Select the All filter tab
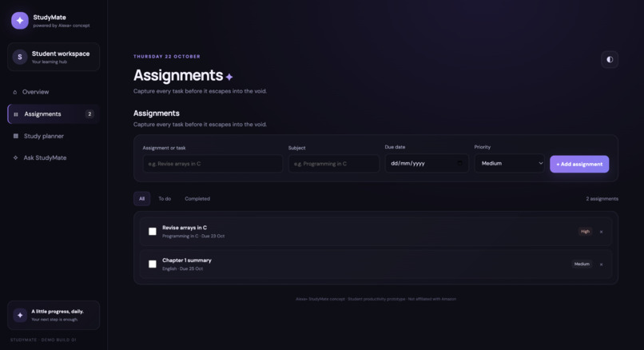The width and height of the screenshot is (644, 350). 141,199
